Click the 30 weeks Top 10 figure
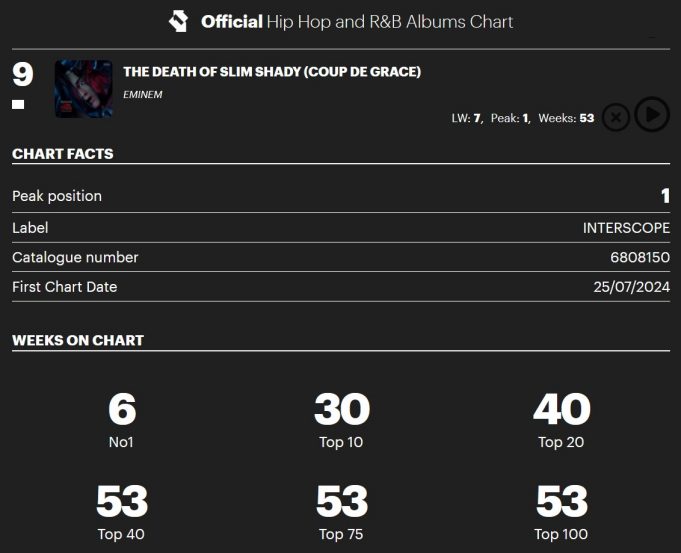Viewport: 681px width, 553px height. 342,409
